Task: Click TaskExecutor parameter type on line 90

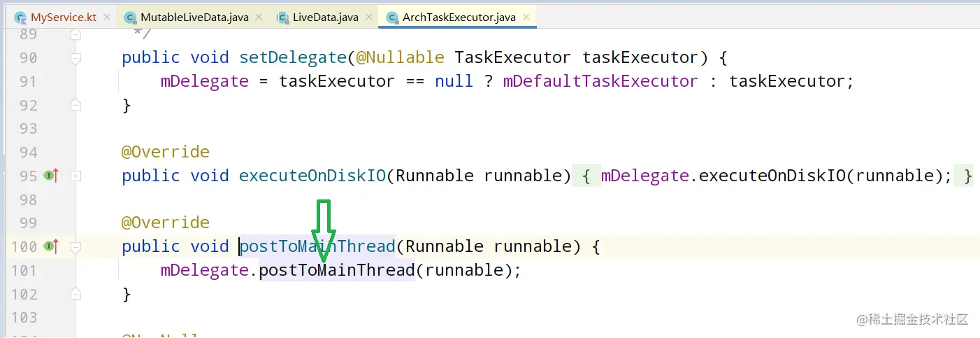Action: point(512,58)
